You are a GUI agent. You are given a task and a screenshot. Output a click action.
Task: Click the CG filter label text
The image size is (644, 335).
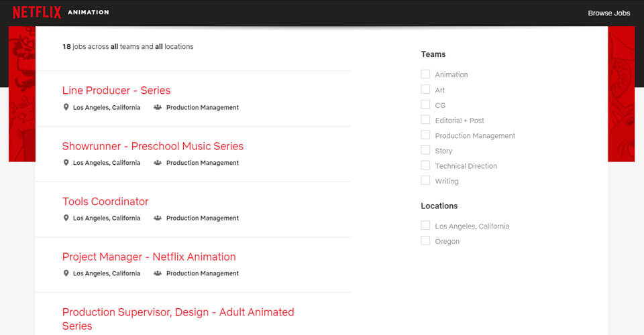(440, 105)
